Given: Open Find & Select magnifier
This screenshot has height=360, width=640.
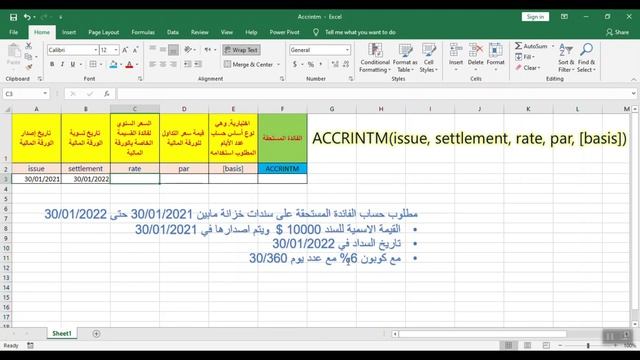Looking at the screenshot, I should [587, 58].
